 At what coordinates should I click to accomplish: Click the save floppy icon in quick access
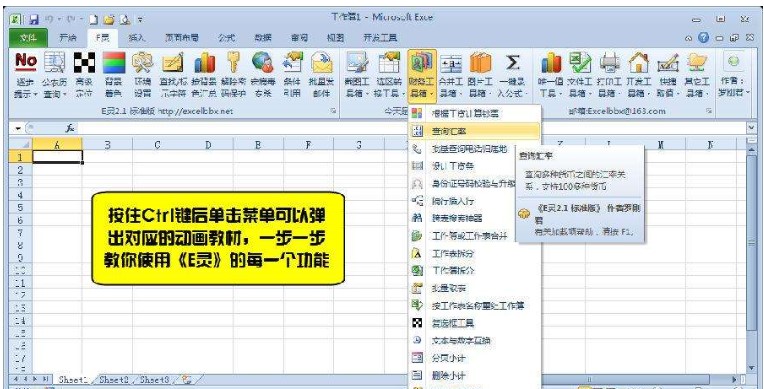coord(33,19)
